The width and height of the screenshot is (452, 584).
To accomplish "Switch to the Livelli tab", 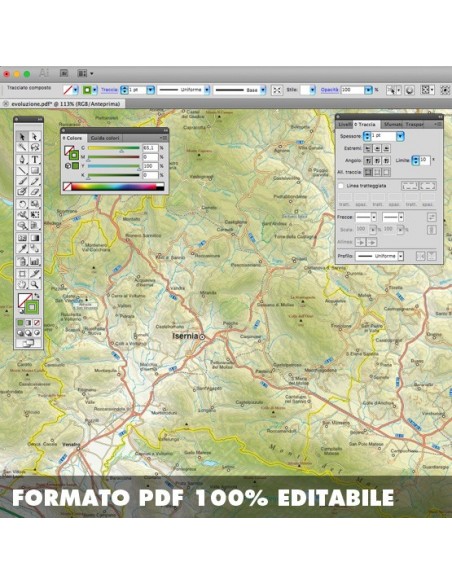I will (x=344, y=124).
